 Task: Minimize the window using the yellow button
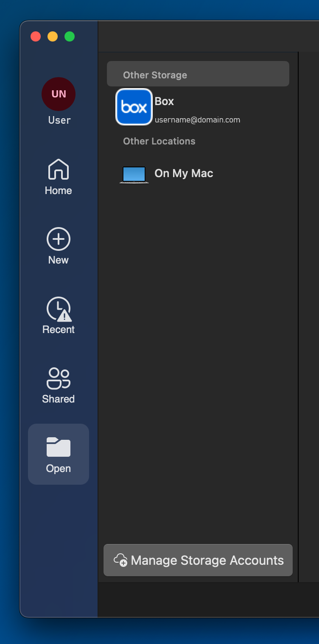tap(53, 36)
